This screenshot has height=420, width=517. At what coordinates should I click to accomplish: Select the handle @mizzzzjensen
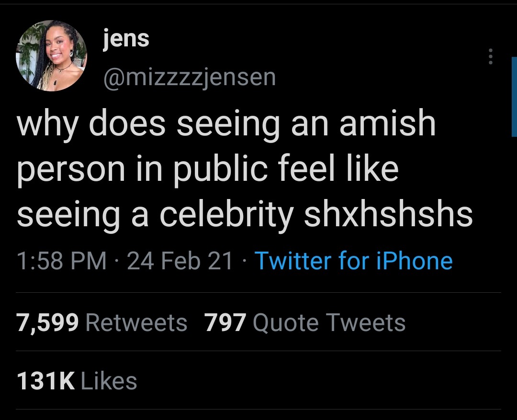[x=190, y=77]
